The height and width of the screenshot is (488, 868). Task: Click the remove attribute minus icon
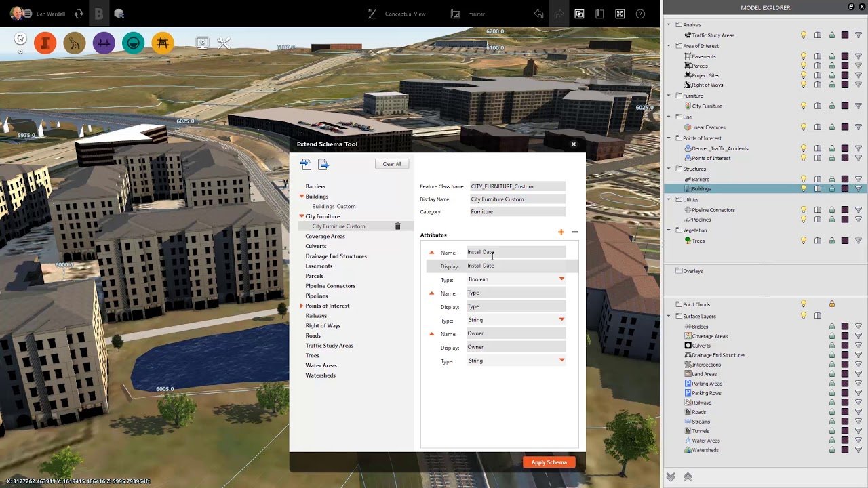pos(574,232)
